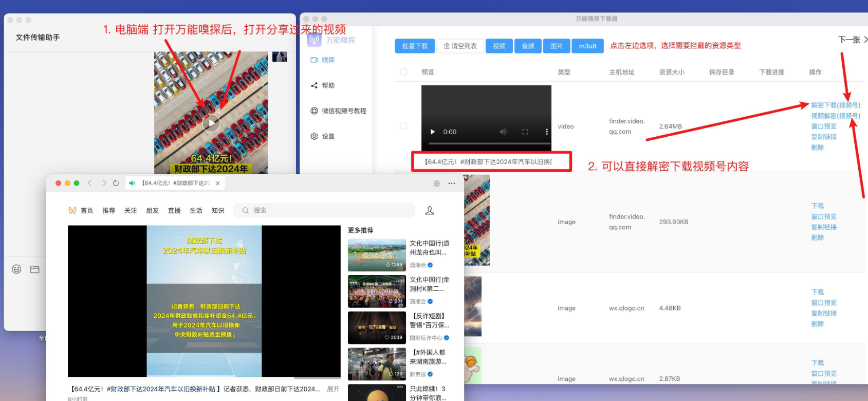Go forward in the video browser window
868x401 pixels.
pyautogui.click(x=104, y=183)
